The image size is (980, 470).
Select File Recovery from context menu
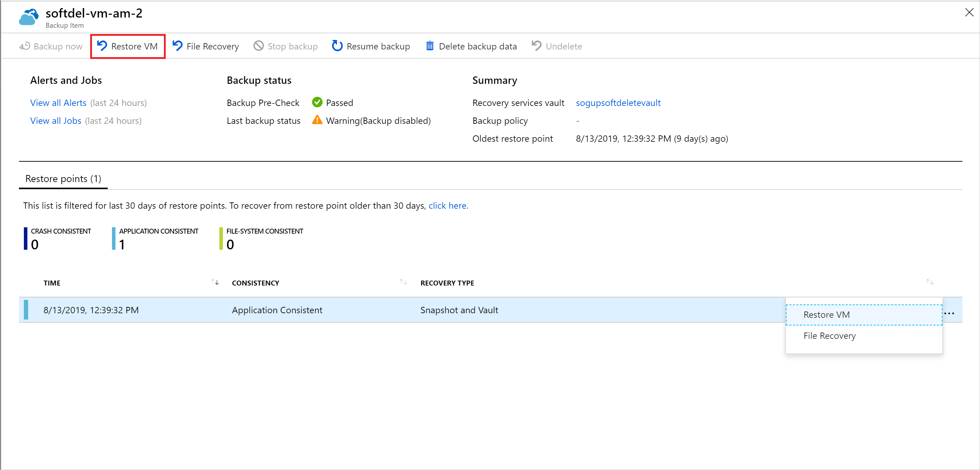pyautogui.click(x=830, y=336)
